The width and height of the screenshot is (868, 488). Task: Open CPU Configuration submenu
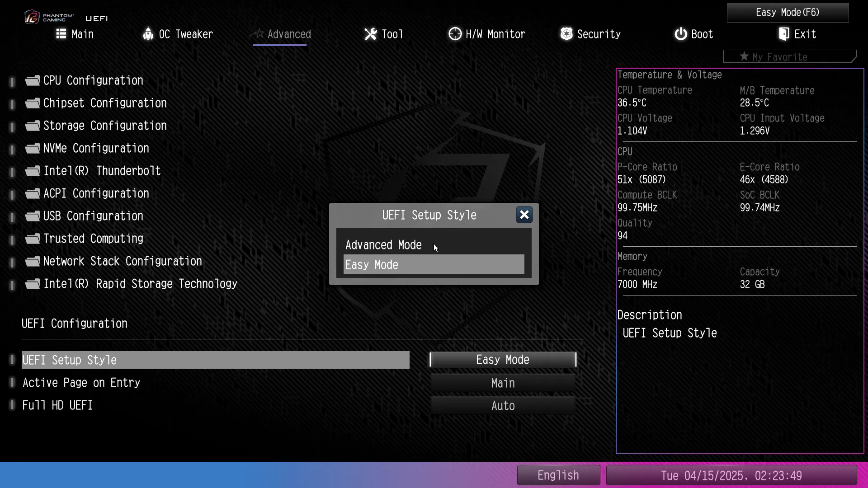93,80
